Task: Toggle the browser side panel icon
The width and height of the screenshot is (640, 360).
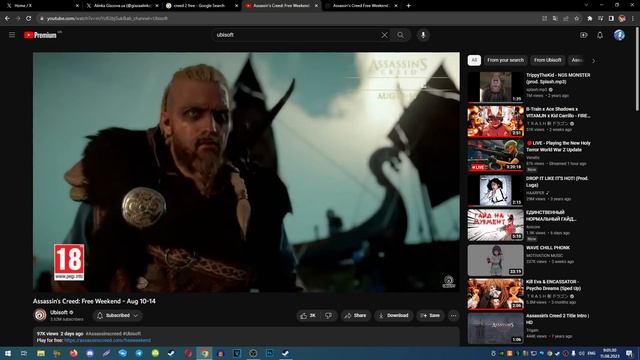Action: [x=611, y=18]
